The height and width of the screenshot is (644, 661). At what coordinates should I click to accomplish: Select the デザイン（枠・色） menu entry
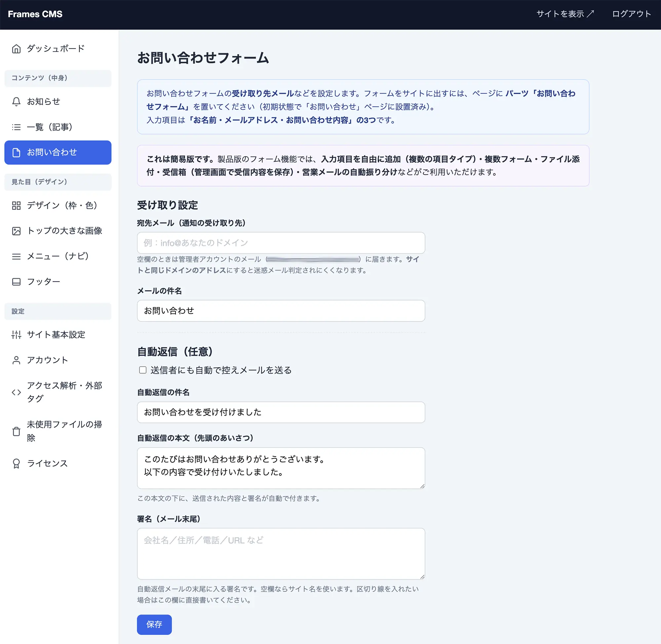point(58,205)
